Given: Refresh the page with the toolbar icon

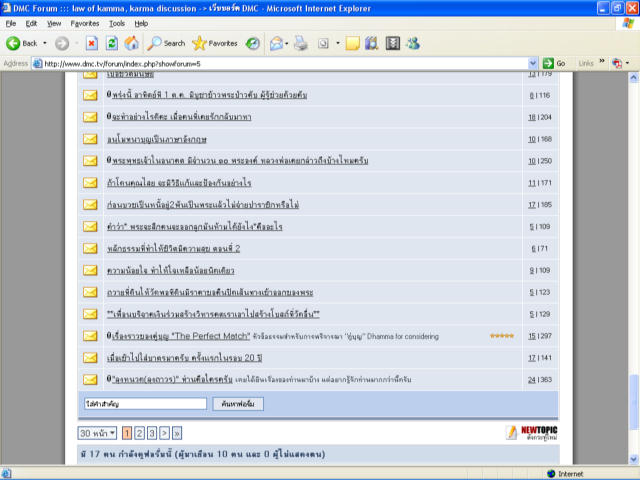Looking at the screenshot, I should 111,43.
